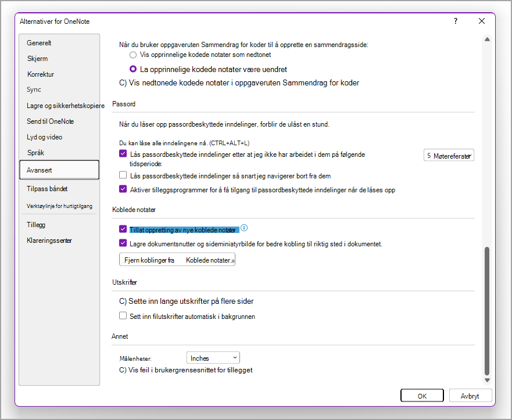This screenshot has width=512, height=420.
Task: Click the info icon beside Tillat oppretting
Action: coord(244,228)
